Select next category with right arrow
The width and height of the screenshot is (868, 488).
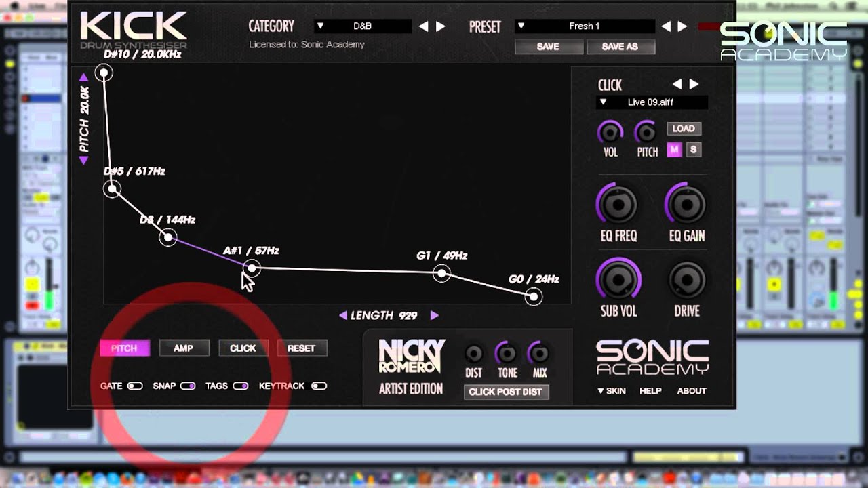tap(441, 26)
